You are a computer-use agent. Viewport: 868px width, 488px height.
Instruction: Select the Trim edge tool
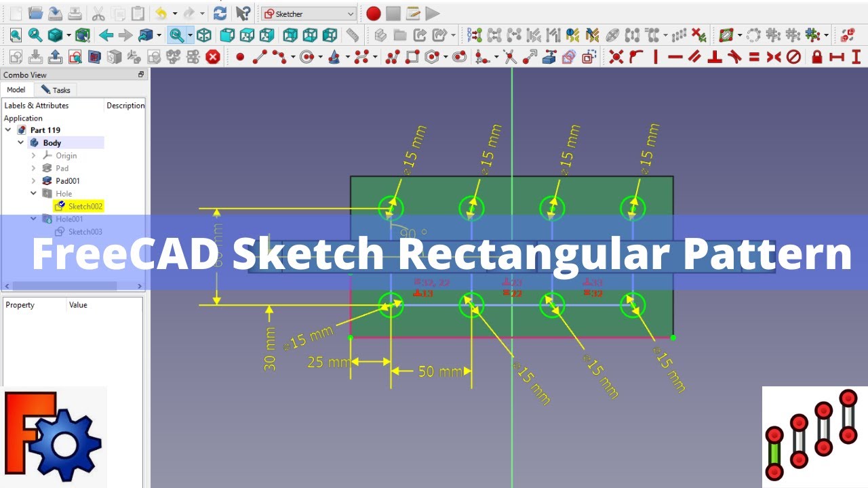[510, 57]
